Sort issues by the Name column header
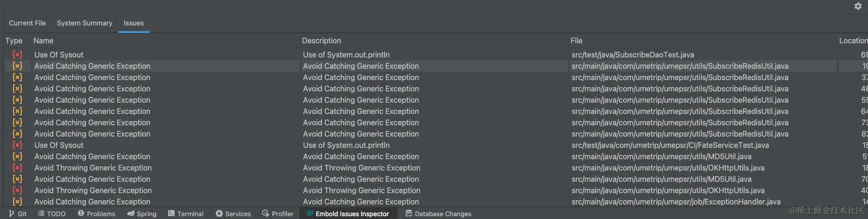The image size is (868, 219). click(43, 41)
